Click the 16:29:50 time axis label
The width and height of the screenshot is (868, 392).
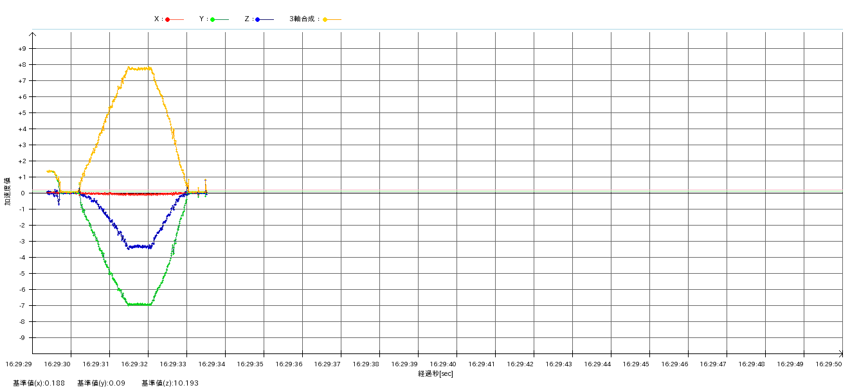829,364
